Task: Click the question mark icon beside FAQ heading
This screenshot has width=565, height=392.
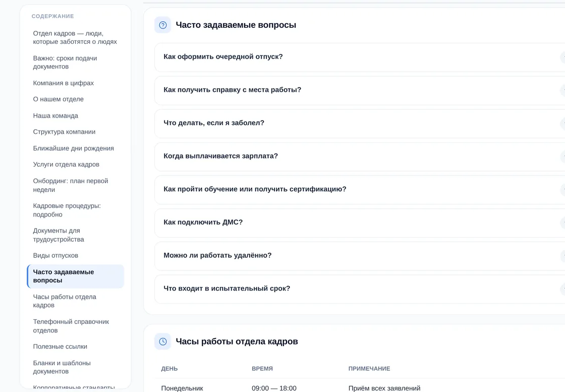Action: (162, 25)
